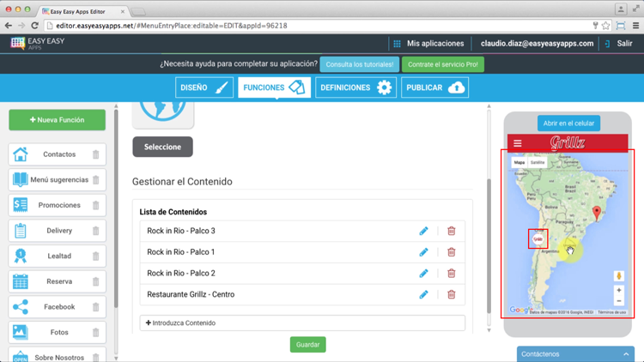Screen dimensions: 644x362
Task: Open the Publicar tab
Action: (x=434, y=87)
